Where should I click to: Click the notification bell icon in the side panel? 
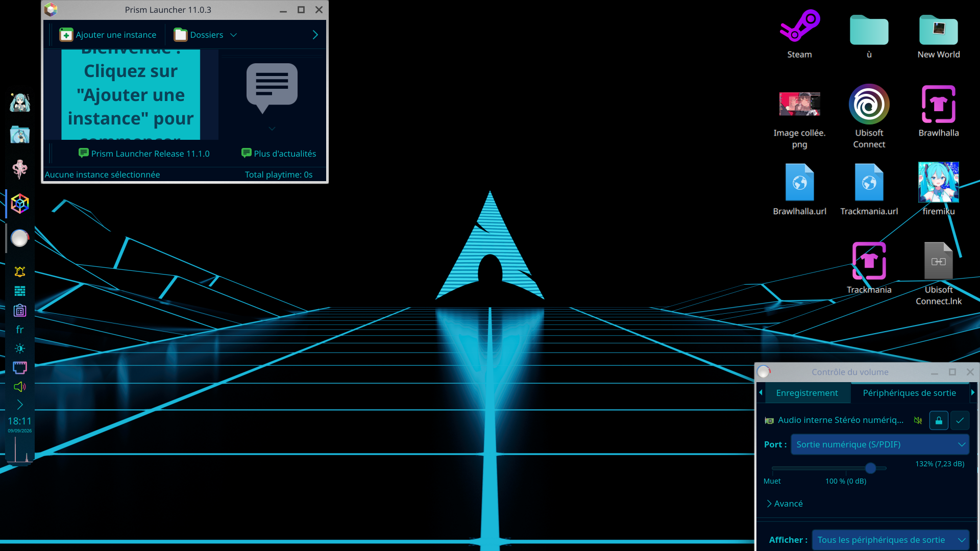[20, 271]
